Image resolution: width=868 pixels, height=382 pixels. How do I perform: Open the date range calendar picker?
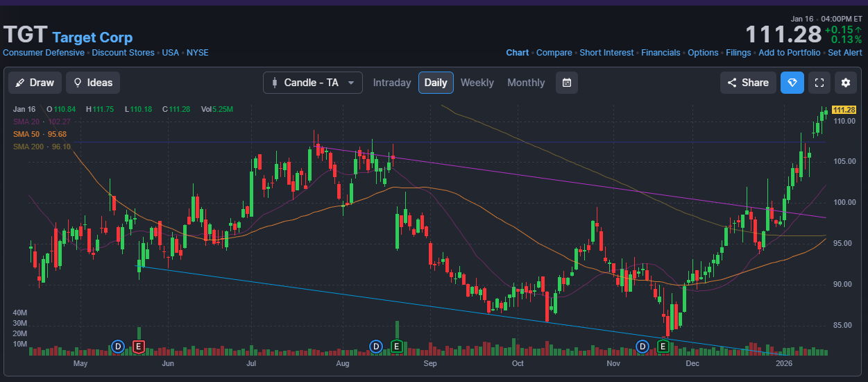click(567, 83)
